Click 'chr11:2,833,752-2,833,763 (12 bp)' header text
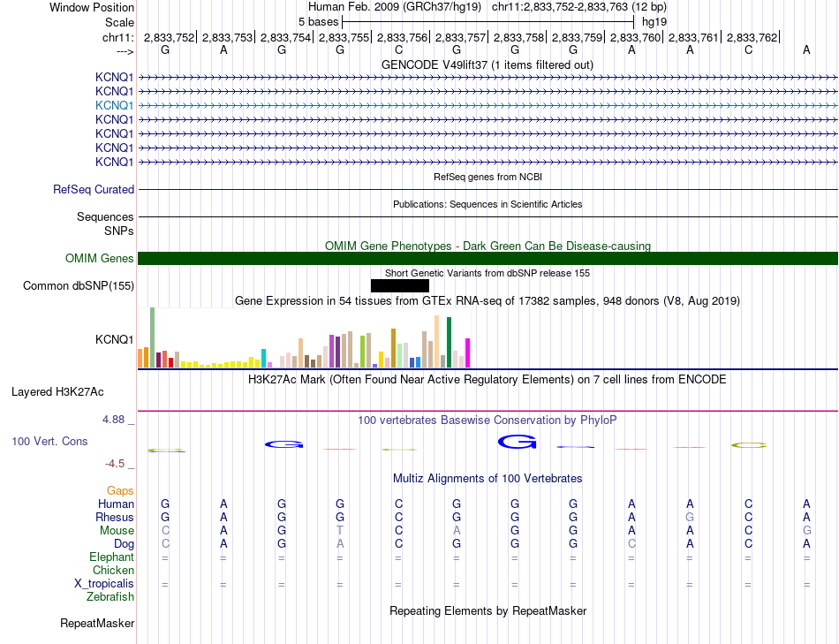The height and width of the screenshot is (644, 839). (x=579, y=7)
